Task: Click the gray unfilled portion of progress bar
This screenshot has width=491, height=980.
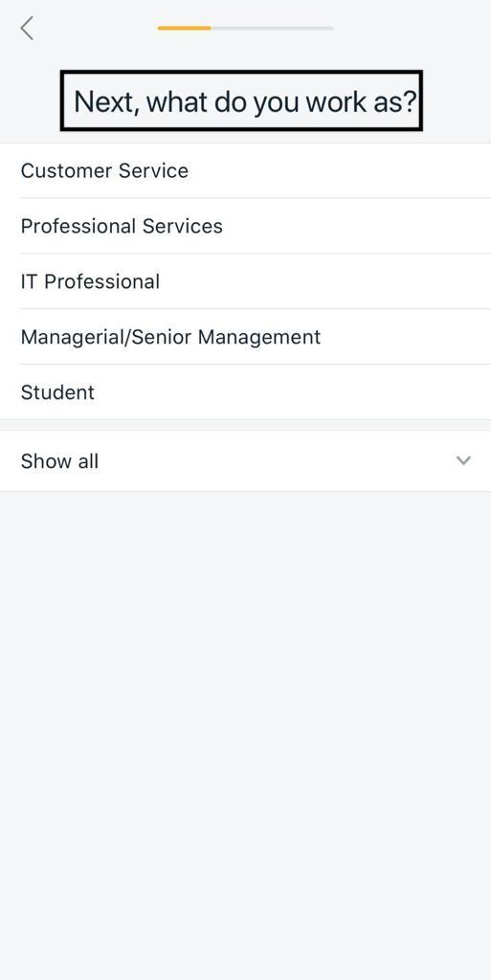Action: pyautogui.click(x=272, y=28)
